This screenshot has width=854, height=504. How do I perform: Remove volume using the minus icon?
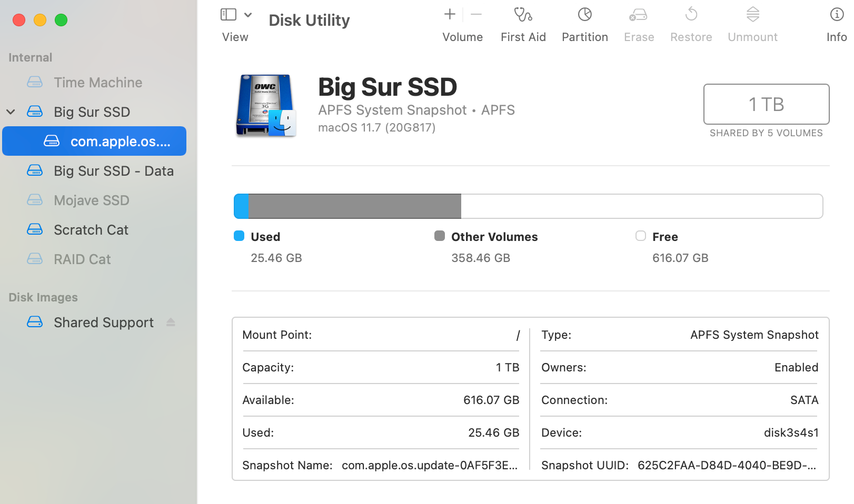(476, 14)
